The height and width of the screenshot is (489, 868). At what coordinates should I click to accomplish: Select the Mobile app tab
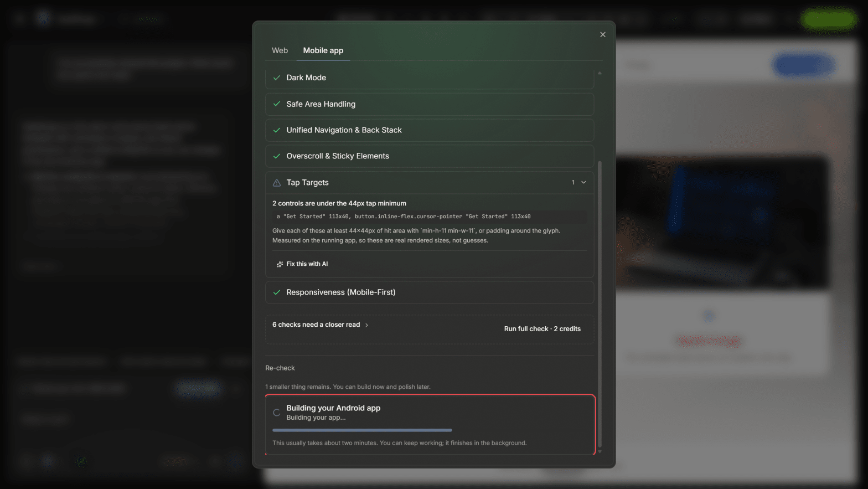(323, 50)
